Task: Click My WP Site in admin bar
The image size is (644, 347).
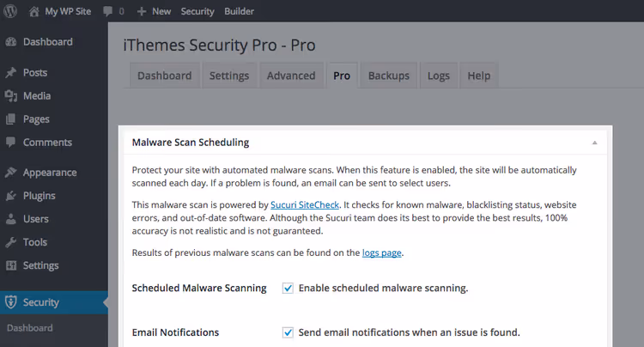Action: pos(68,11)
